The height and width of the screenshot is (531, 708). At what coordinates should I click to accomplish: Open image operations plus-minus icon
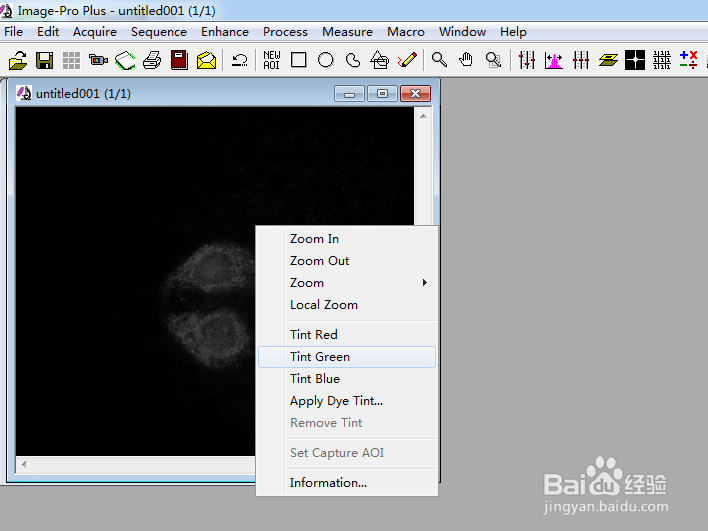click(689, 60)
